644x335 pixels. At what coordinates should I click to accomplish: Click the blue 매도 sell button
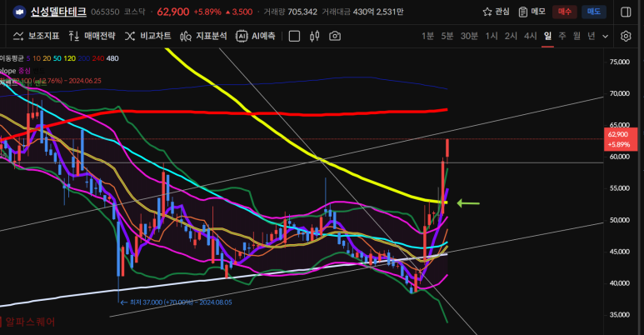(593, 12)
